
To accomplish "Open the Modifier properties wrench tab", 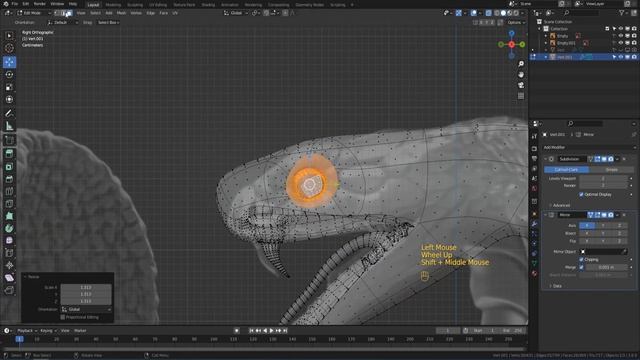I will (534, 224).
